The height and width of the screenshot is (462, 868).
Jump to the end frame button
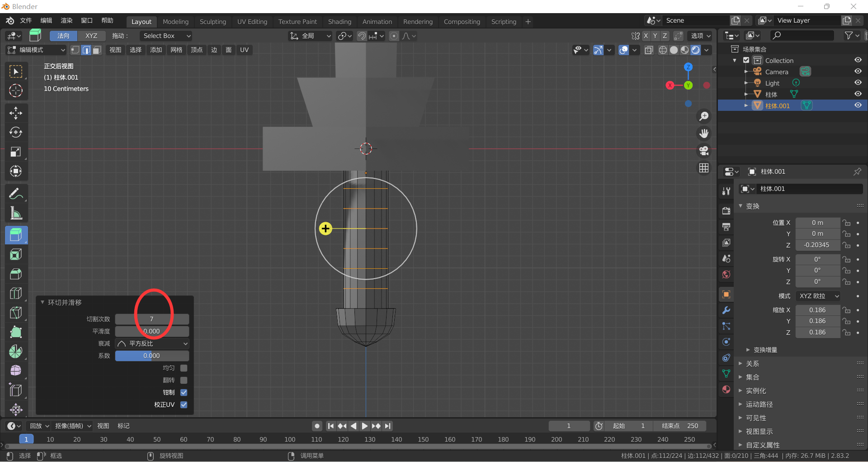point(387,426)
